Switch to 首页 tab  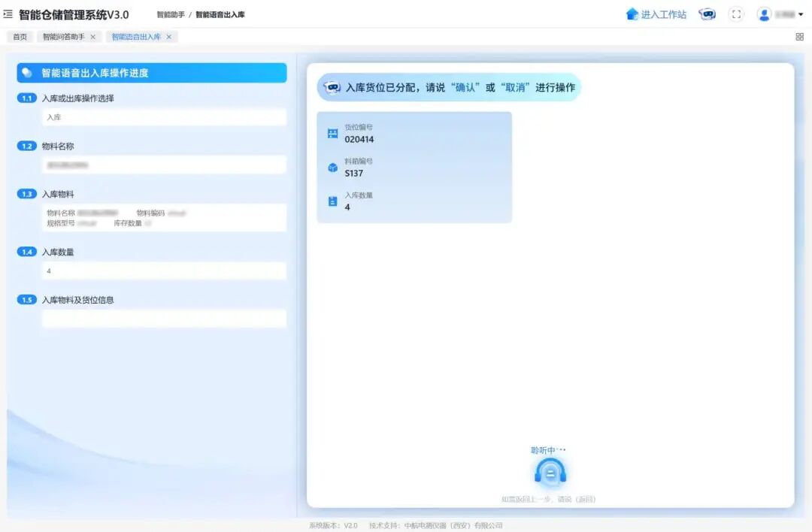(x=20, y=37)
